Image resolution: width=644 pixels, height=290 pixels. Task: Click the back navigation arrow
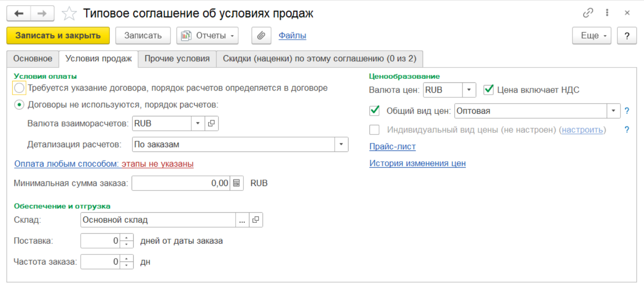pos(19,14)
